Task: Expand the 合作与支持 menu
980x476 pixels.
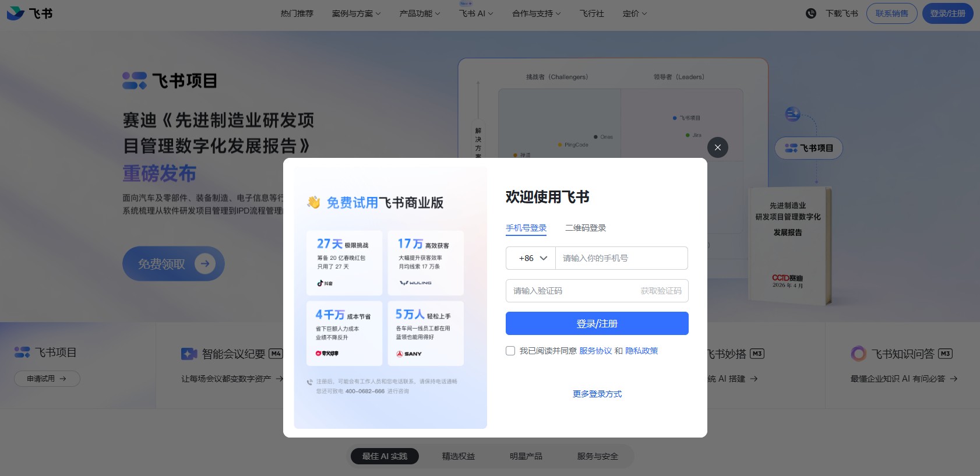Action: [x=536, y=13]
